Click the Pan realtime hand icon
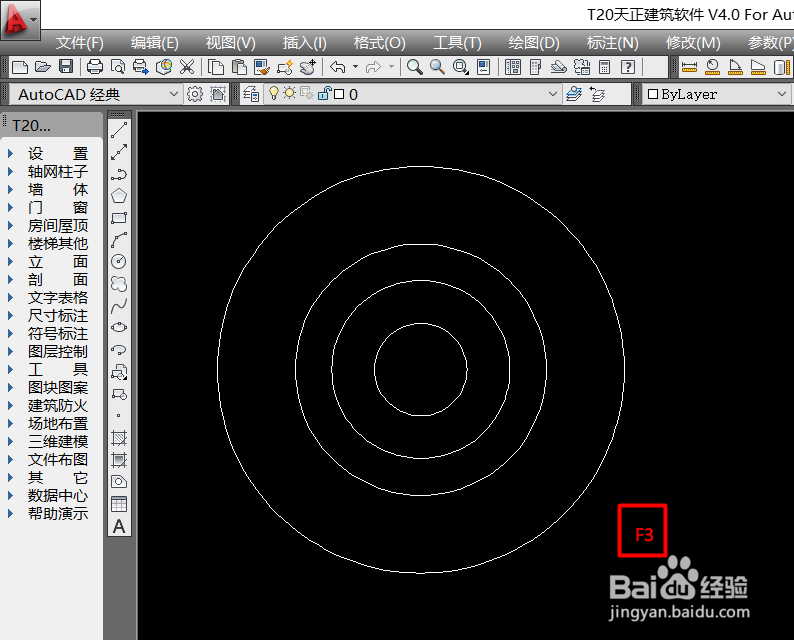The height and width of the screenshot is (640, 794). [308, 67]
